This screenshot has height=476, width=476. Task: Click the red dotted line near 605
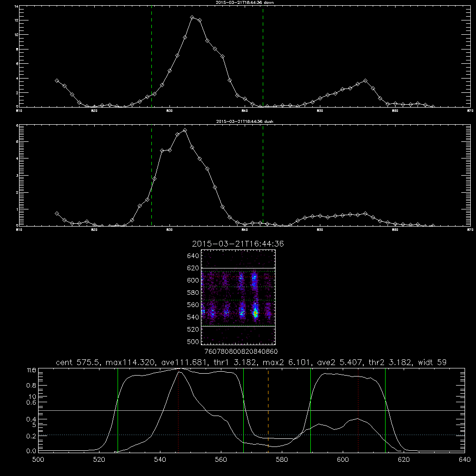click(x=358, y=410)
